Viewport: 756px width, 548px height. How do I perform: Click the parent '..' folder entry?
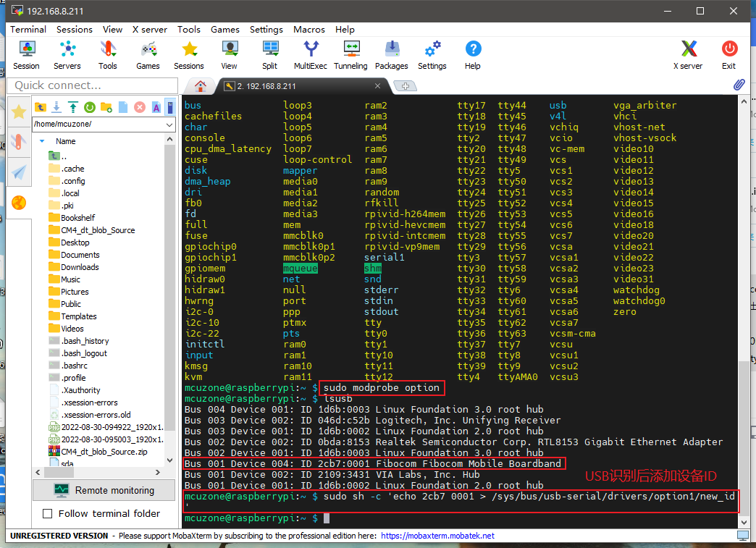click(x=58, y=156)
